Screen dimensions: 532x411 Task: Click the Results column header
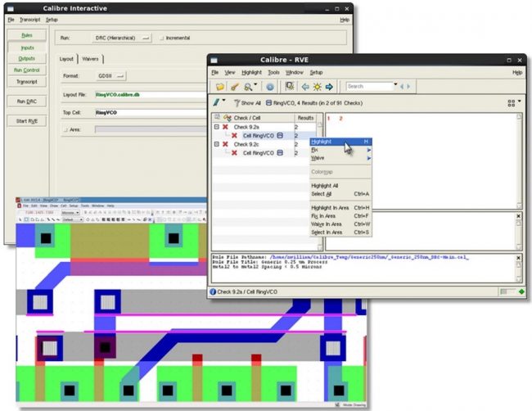click(x=305, y=118)
